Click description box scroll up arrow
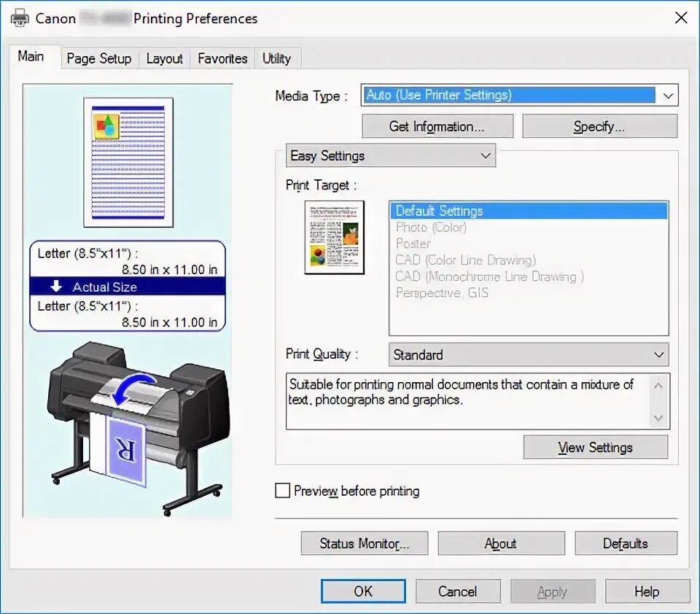The height and width of the screenshot is (614, 700). 658,385
